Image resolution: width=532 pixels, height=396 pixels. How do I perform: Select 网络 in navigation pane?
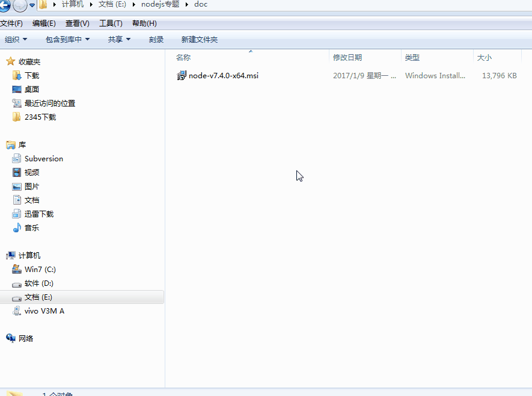(26, 339)
